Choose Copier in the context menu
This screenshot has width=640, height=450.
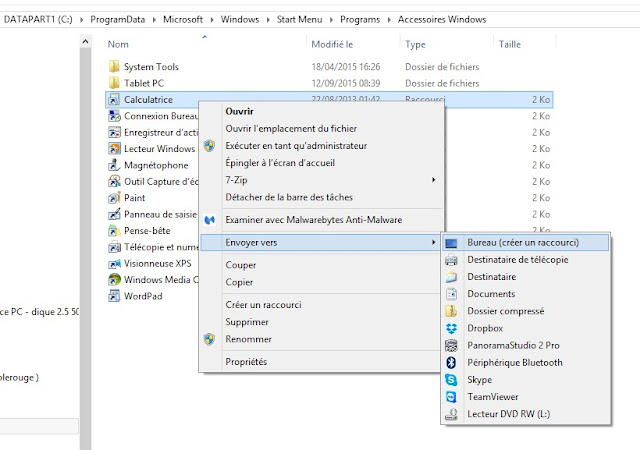(x=239, y=282)
